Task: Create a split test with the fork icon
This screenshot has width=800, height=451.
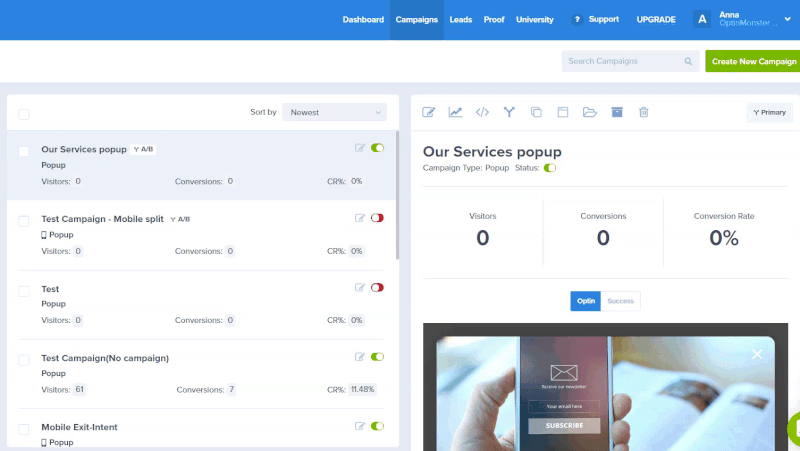Action: [x=509, y=112]
